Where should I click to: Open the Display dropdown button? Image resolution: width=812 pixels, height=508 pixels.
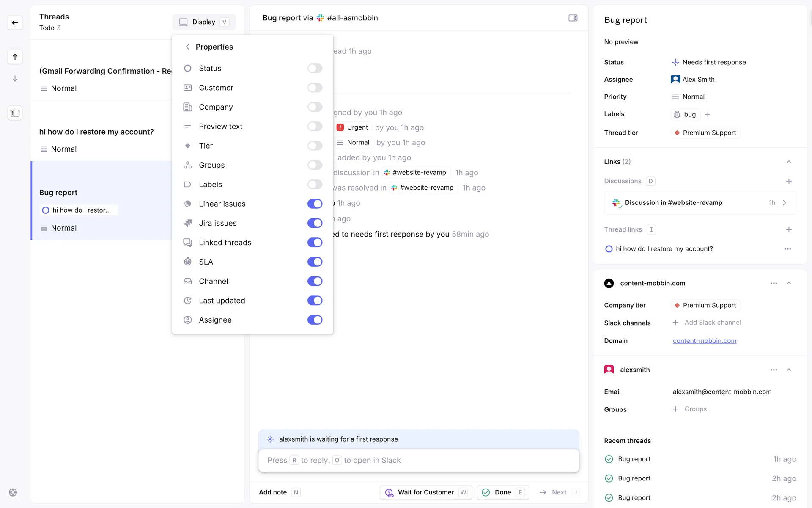click(x=203, y=22)
